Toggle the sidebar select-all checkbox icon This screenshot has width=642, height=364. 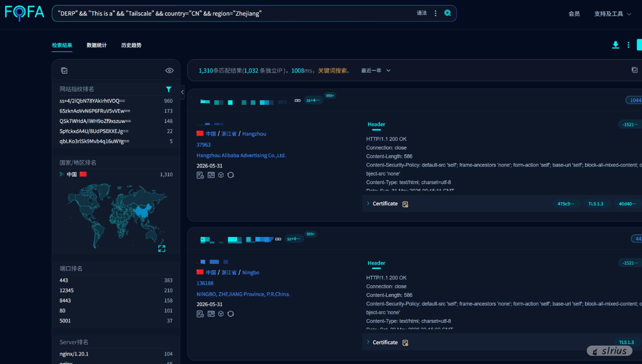[64, 71]
